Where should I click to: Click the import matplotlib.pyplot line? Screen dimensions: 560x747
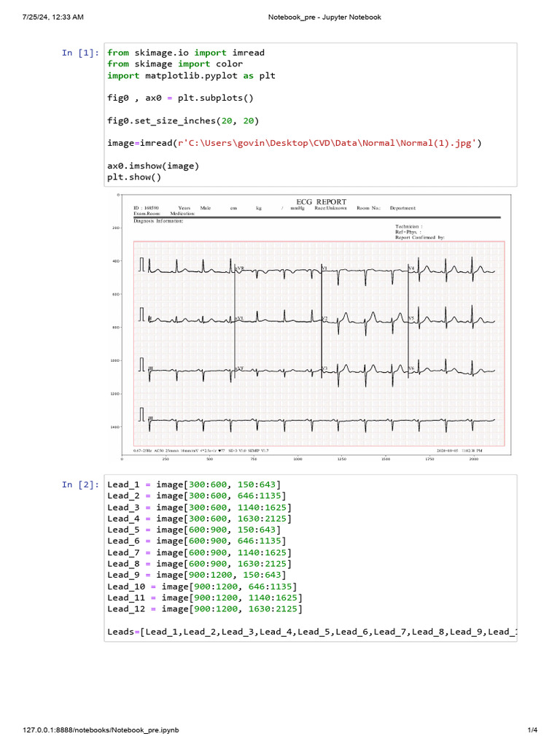[191, 75]
